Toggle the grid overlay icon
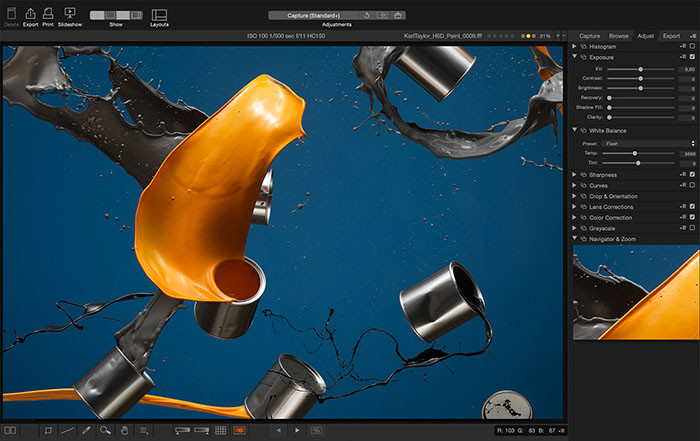 pos(221,430)
